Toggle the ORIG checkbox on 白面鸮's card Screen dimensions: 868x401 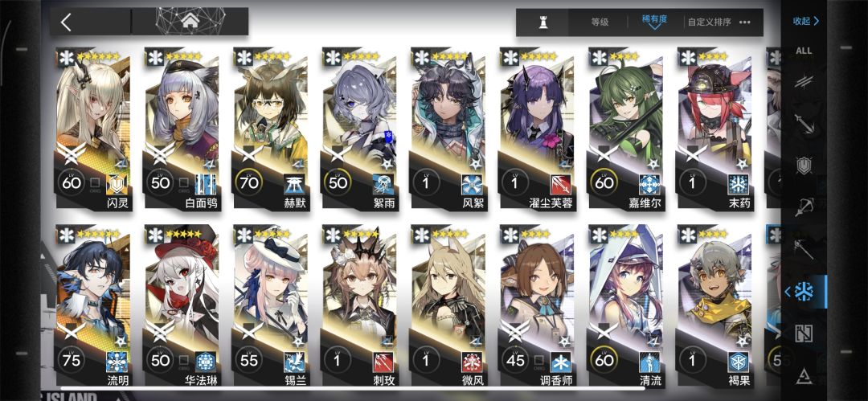(184, 182)
